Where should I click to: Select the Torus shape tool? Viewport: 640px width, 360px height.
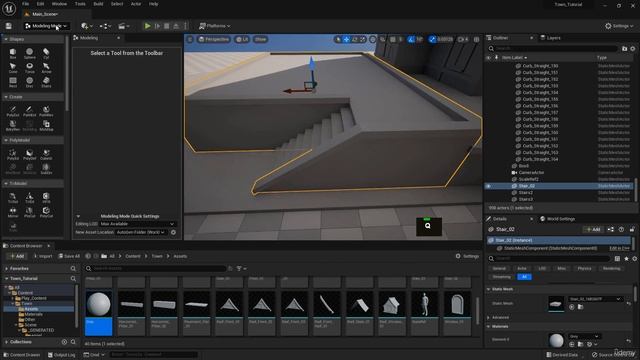click(29, 68)
